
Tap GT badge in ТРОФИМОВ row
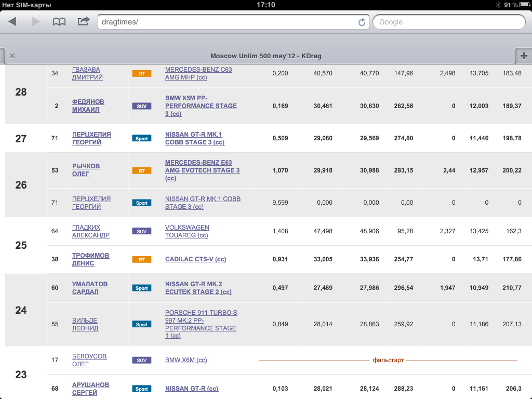click(x=141, y=260)
